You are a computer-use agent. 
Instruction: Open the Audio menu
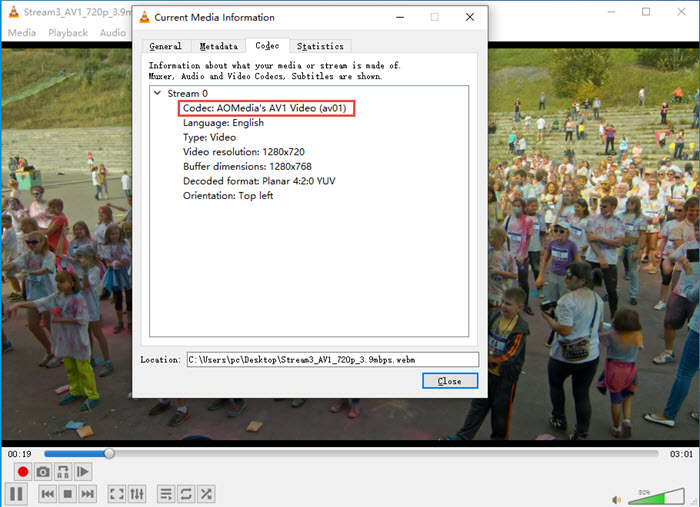(113, 33)
